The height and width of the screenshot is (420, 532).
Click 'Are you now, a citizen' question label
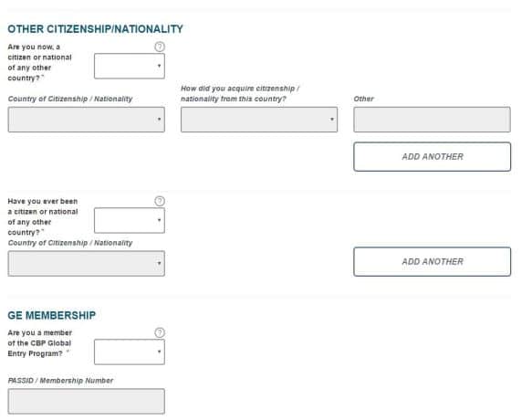tap(40, 62)
